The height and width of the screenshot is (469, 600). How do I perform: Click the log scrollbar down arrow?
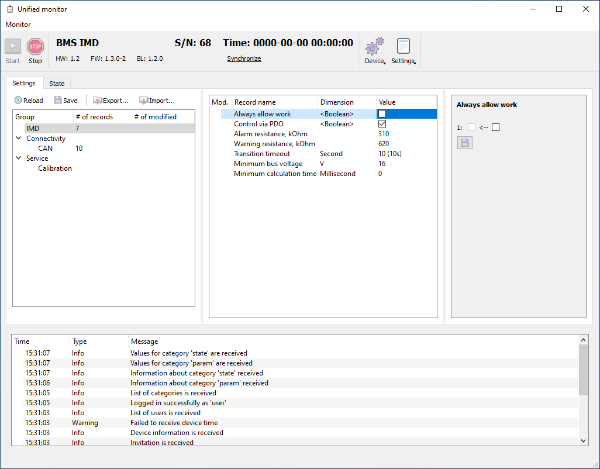click(583, 441)
